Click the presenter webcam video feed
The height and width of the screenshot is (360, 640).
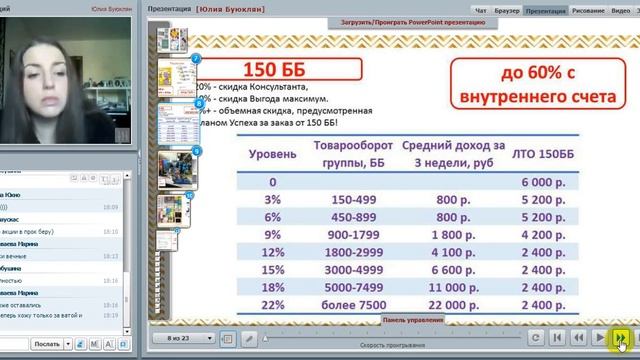65,80
